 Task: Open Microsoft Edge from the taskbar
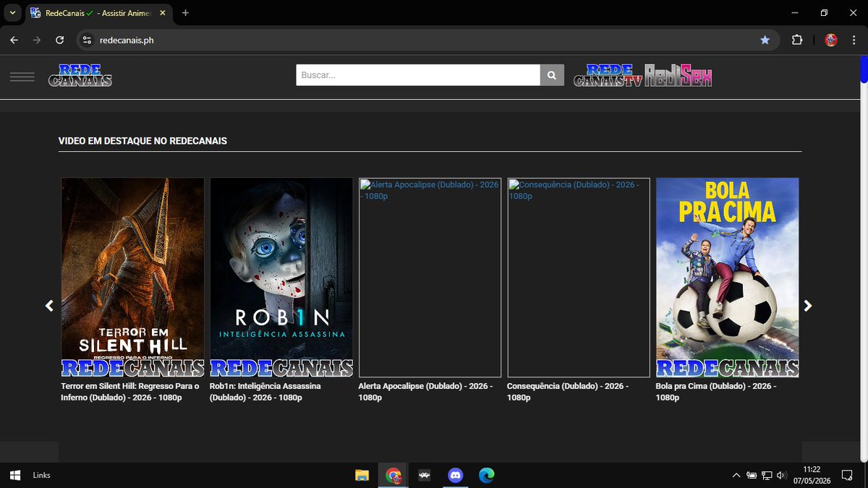click(487, 475)
